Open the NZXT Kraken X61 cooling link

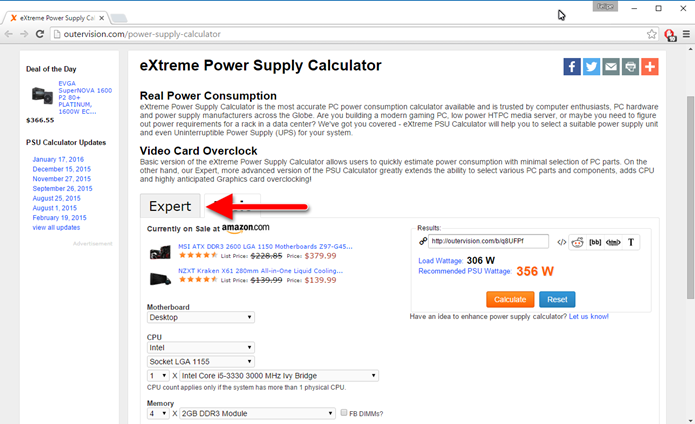pyautogui.click(x=260, y=271)
